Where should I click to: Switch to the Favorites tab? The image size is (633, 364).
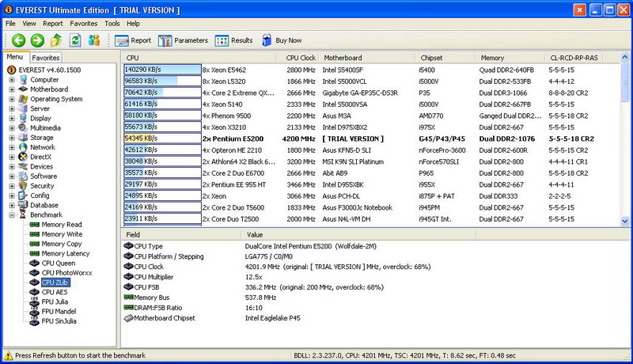click(x=46, y=58)
